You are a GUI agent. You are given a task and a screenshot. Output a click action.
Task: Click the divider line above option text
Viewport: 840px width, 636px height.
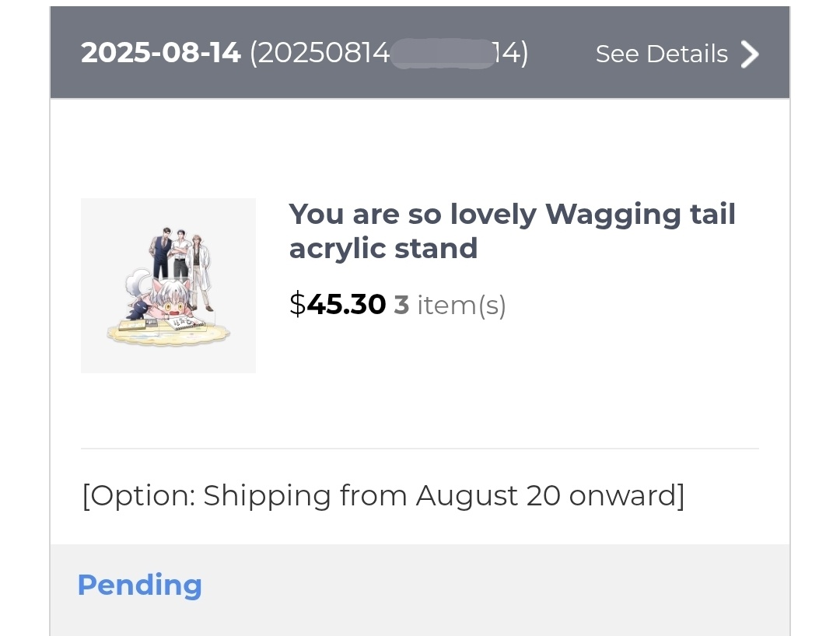[420, 449]
